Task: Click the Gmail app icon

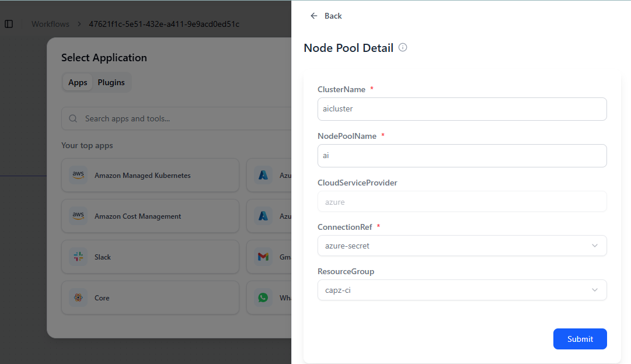Action: [263, 257]
